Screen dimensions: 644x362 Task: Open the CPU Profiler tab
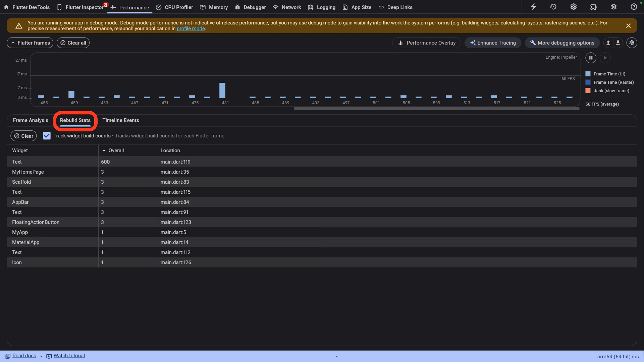(174, 7)
